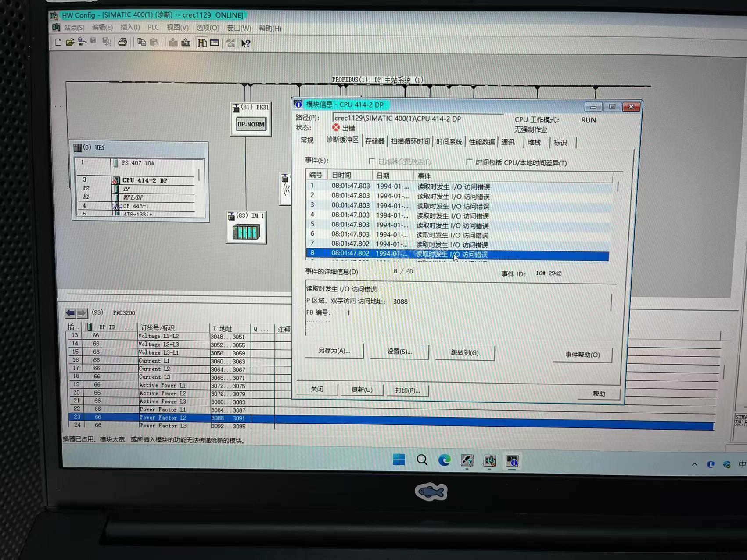Switch to the 扫描循环时间 tab
Viewport: 747px width, 560px height.
point(410,141)
